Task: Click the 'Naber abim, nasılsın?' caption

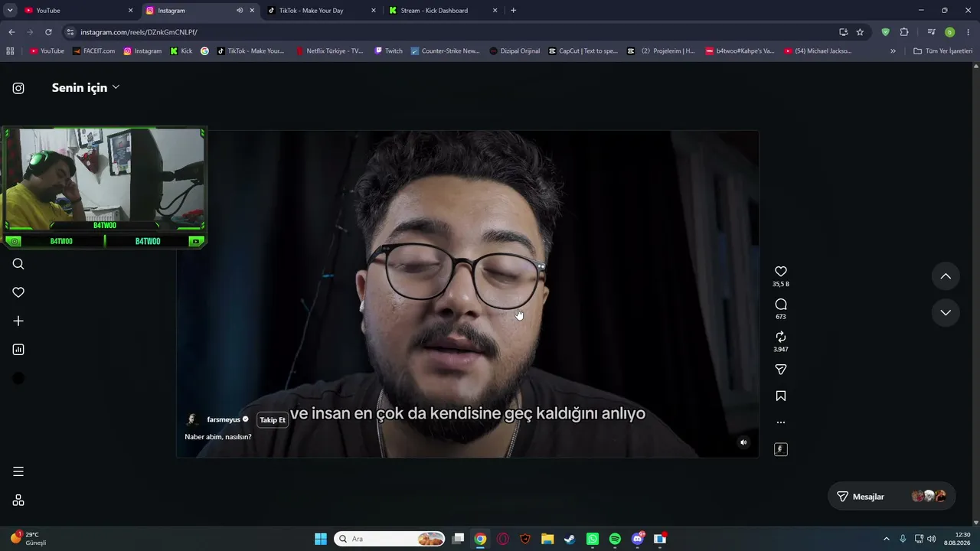Action: point(218,437)
